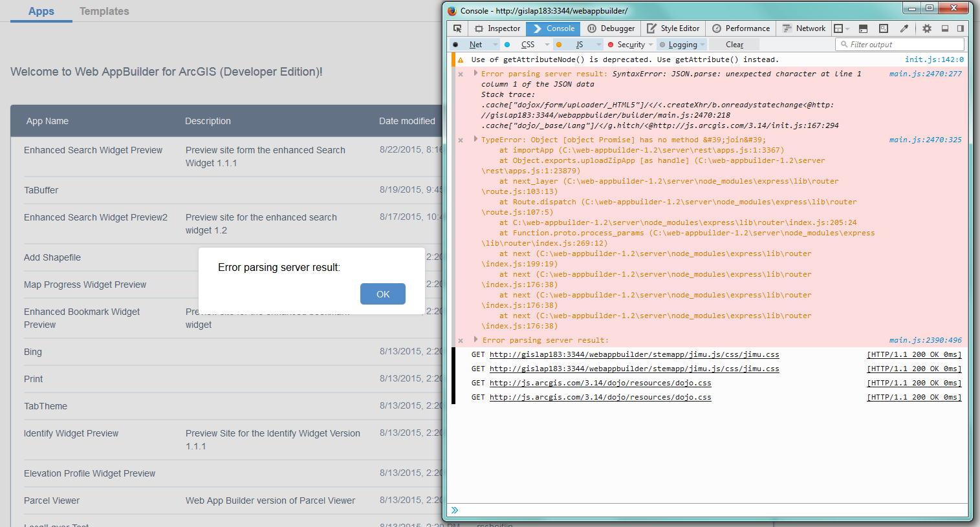Image resolution: width=980 pixels, height=527 pixels.
Task: Open Logging filter dropdown arrow
Action: (x=703, y=45)
